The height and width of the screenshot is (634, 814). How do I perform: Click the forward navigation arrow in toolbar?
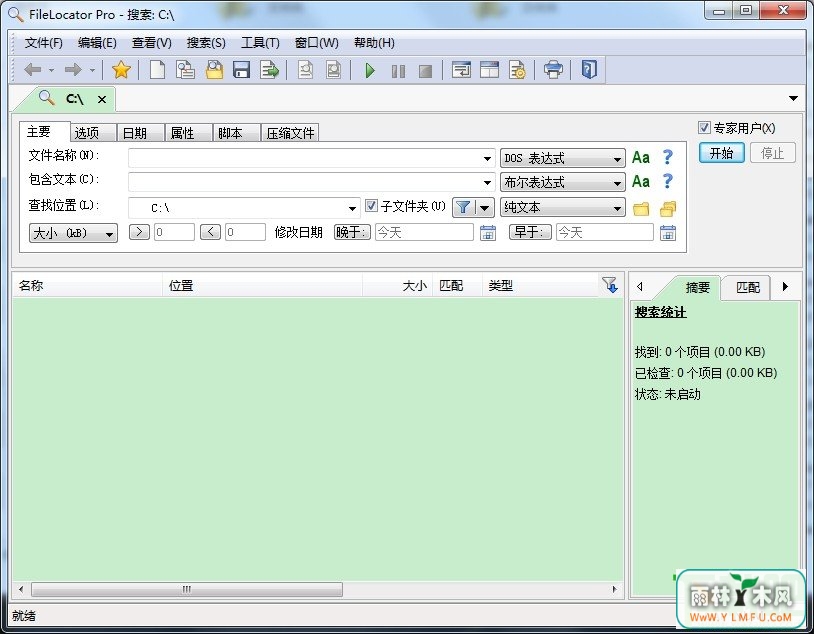[x=73, y=70]
